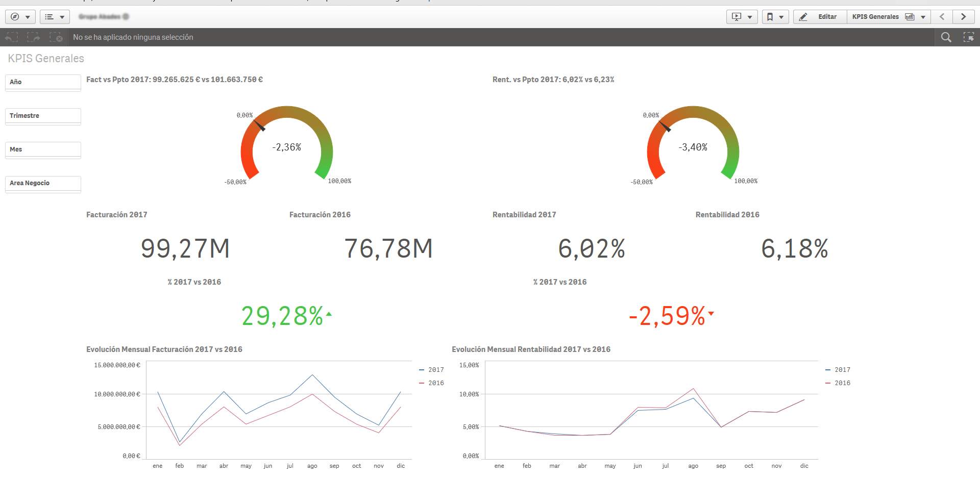Open the global list menu
Screen dimensions: 980x479
(x=55, y=17)
